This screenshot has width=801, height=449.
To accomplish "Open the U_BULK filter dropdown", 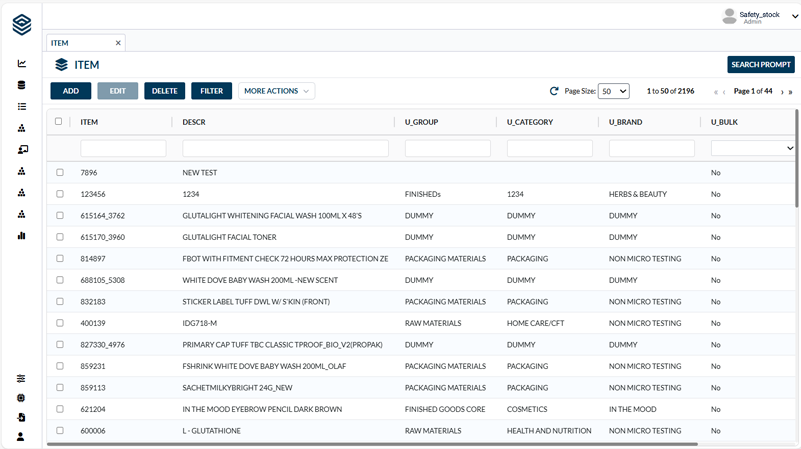I will click(x=753, y=148).
